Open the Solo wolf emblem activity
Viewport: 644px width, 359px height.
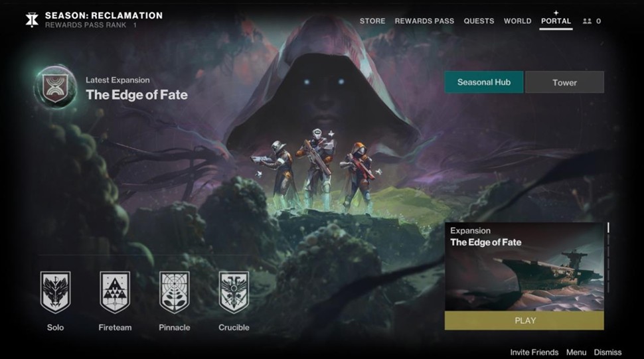pyautogui.click(x=56, y=292)
